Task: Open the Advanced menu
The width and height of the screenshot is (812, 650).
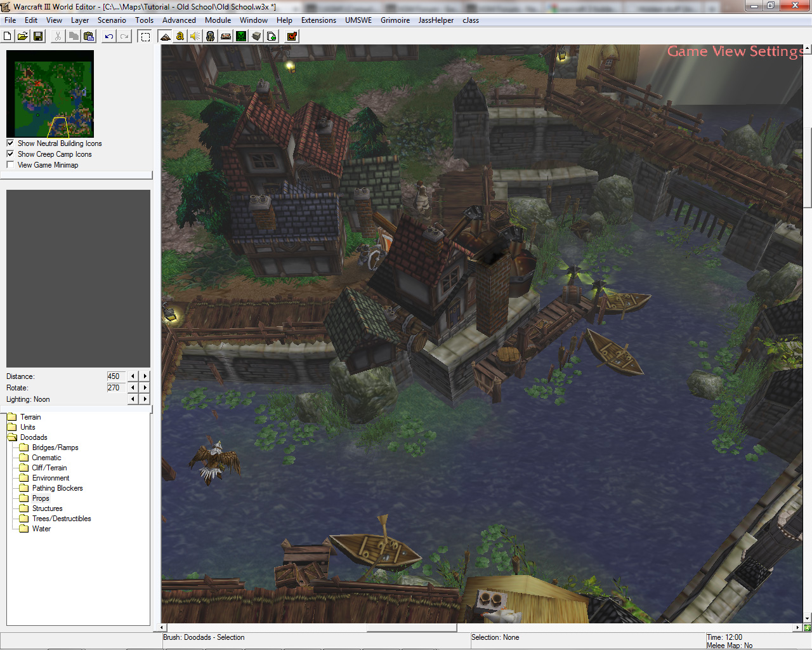Action: pyautogui.click(x=179, y=20)
